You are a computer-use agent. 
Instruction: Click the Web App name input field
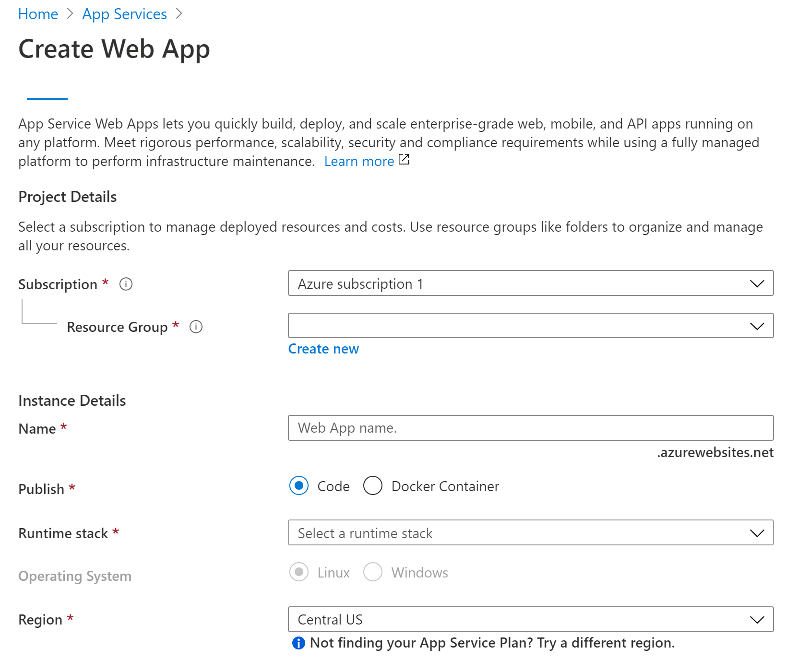[531, 428]
